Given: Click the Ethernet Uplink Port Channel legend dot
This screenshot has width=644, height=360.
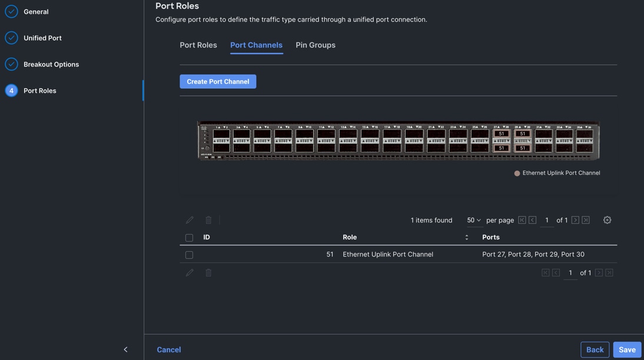Looking at the screenshot, I should (x=517, y=174).
